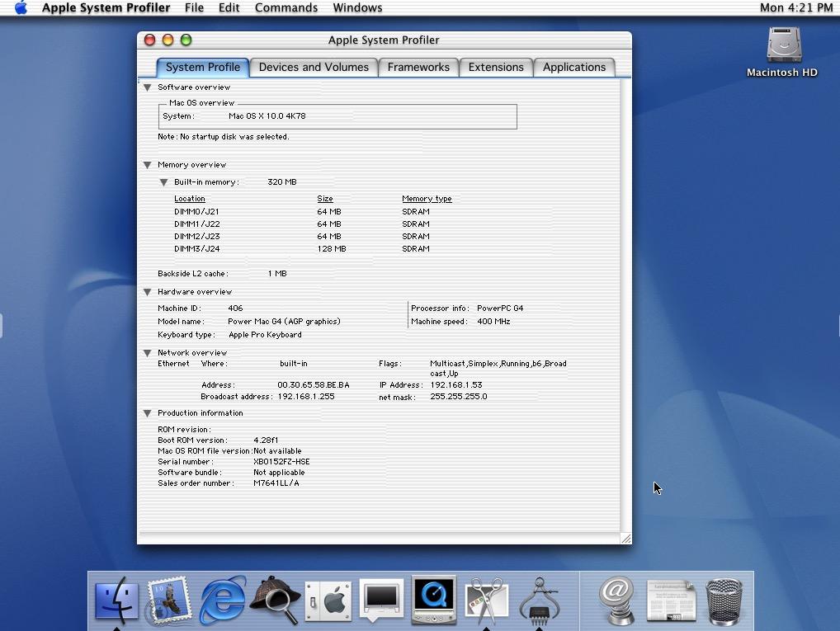This screenshot has height=631, width=840.
Task: Click the 320 MB built-in memory value
Action: coord(281,182)
